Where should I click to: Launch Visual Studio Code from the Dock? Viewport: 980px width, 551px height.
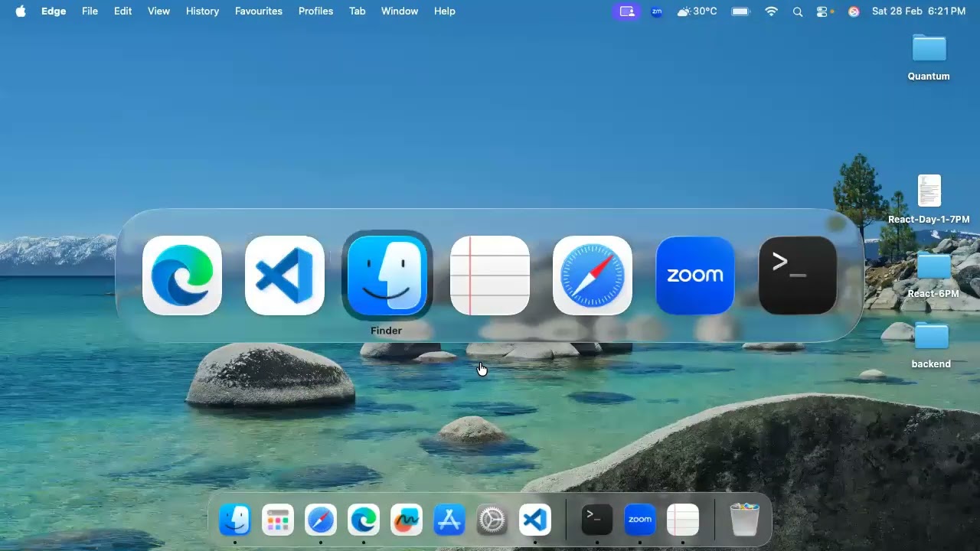click(535, 520)
